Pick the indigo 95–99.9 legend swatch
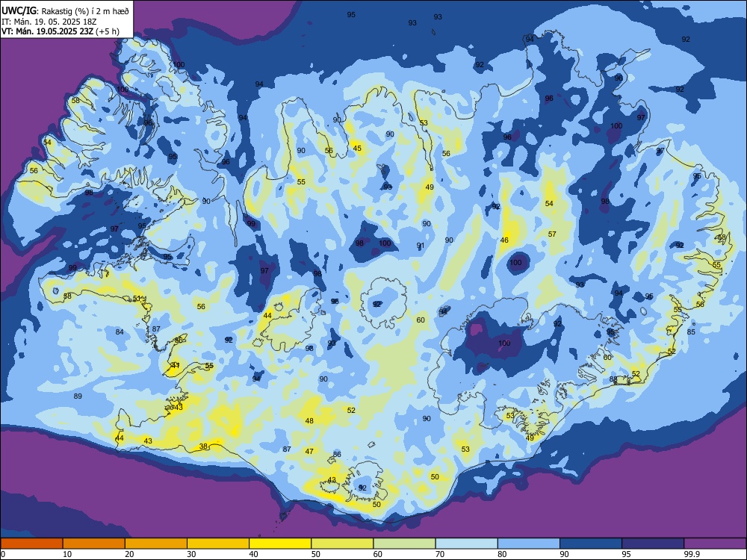The height and width of the screenshot is (560, 747). (653, 544)
